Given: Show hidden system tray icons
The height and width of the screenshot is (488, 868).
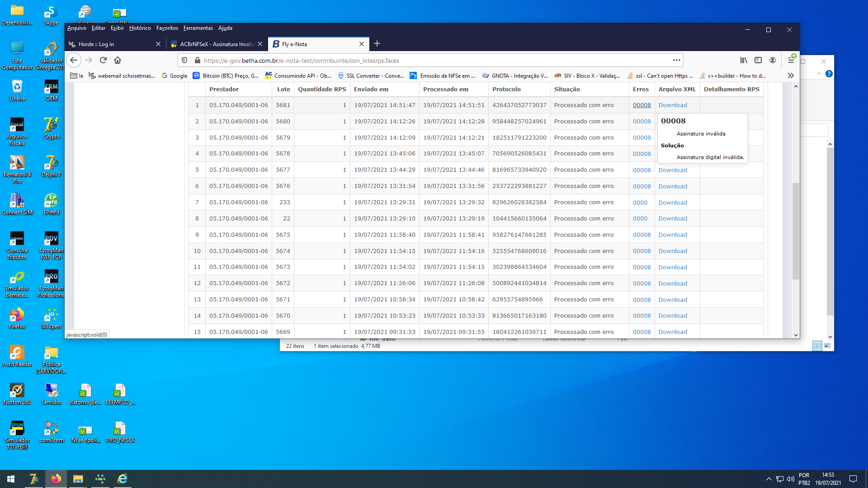Looking at the screenshot, I should tap(769, 479).
